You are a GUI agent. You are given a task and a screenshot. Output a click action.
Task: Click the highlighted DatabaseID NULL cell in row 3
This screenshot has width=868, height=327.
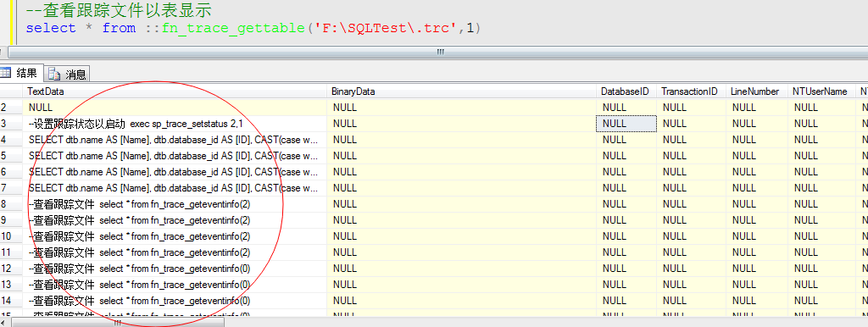tap(626, 124)
